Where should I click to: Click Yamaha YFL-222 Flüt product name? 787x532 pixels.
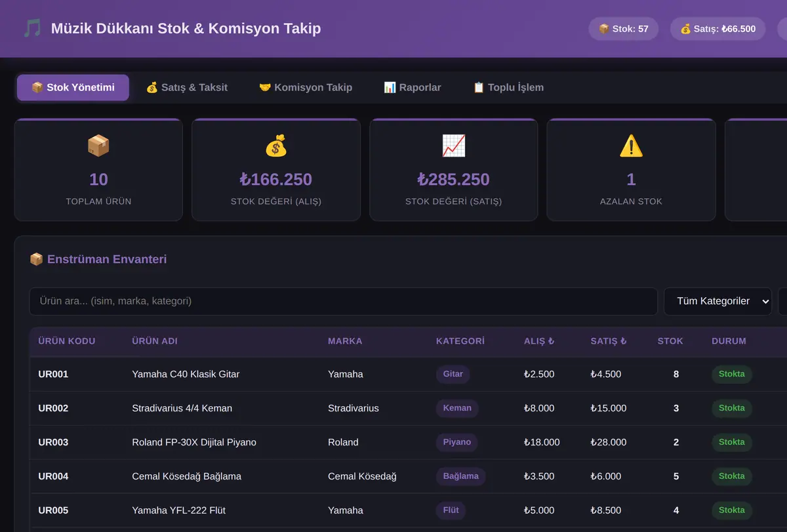pyautogui.click(x=179, y=510)
